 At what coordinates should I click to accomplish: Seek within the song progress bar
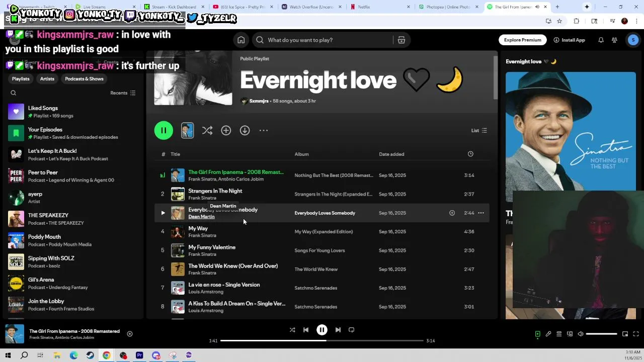coord(322,341)
